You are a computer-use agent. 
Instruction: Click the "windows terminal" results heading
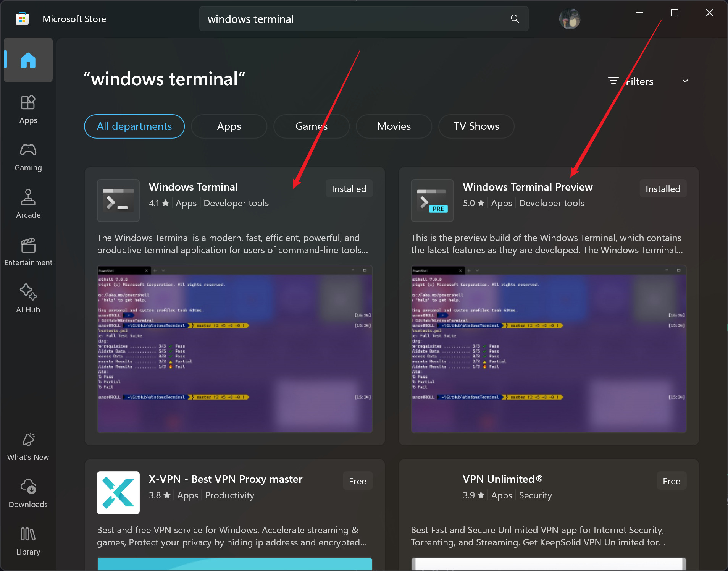165,79
